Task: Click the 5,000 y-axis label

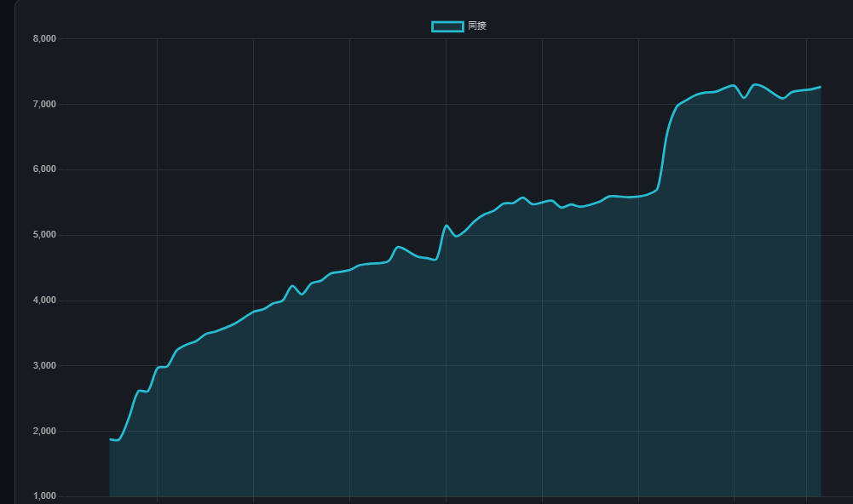Action: (x=44, y=235)
